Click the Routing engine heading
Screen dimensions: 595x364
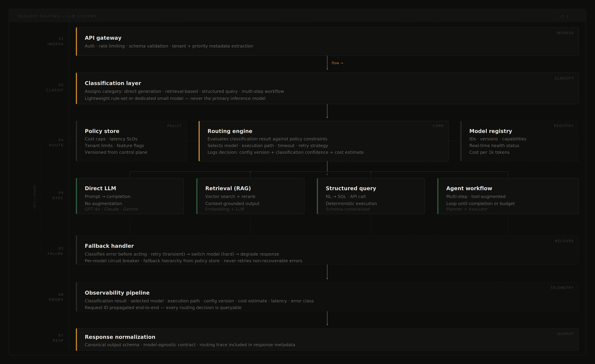coord(230,131)
